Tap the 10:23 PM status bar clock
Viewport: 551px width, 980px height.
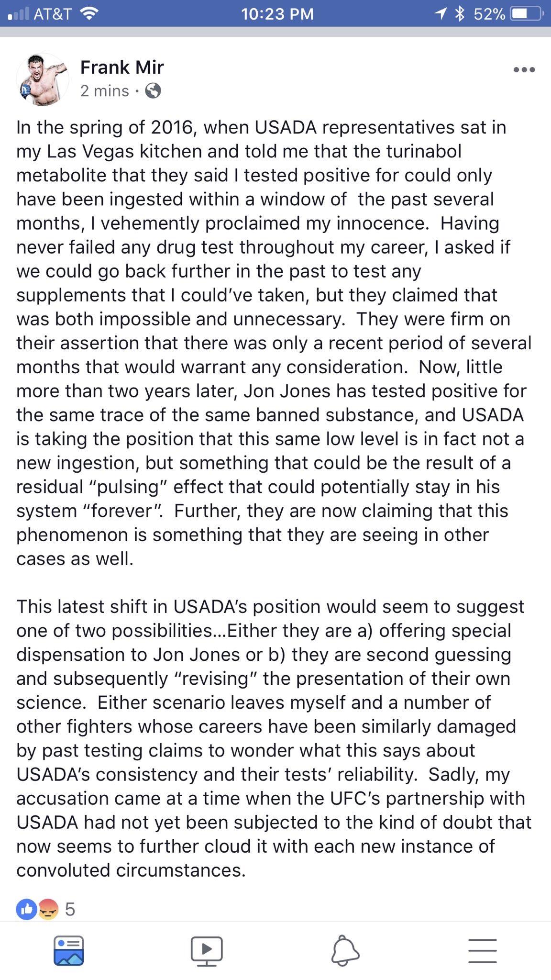277,14
